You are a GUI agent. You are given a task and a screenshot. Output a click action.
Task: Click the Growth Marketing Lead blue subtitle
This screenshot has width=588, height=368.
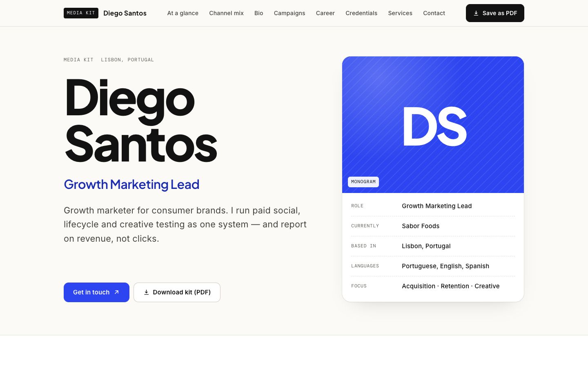click(131, 184)
